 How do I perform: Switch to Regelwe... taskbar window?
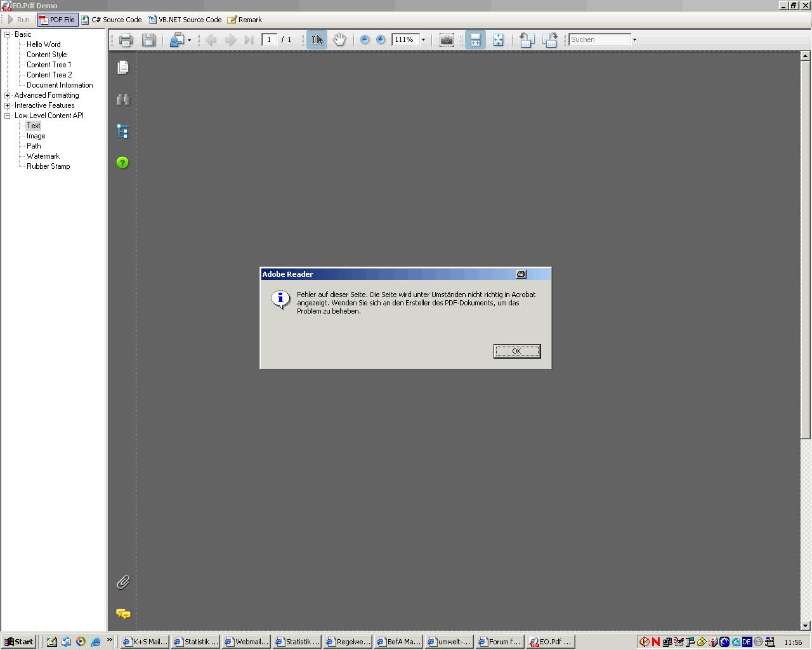click(x=348, y=642)
